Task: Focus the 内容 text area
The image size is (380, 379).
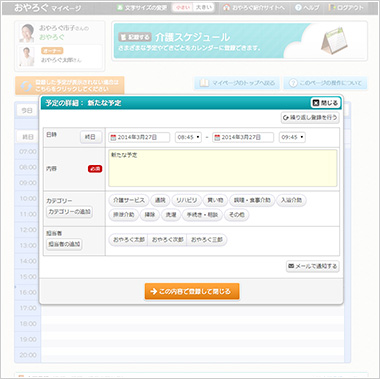Action: tap(223, 168)
